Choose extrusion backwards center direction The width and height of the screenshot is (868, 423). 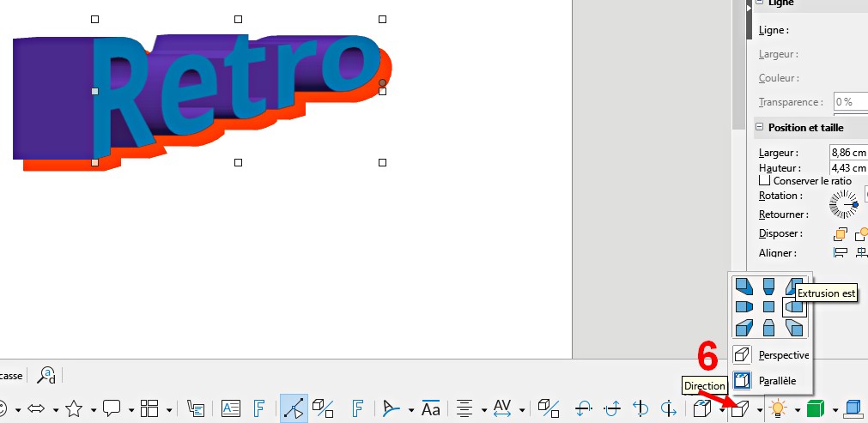769,306
